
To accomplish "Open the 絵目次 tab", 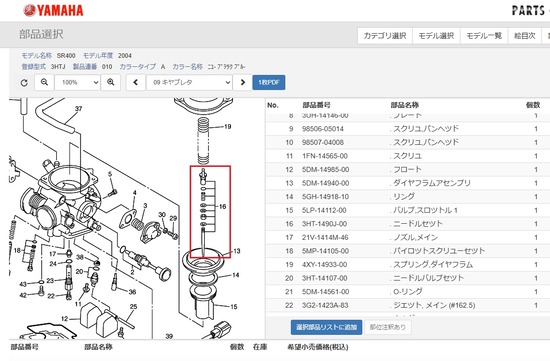I will click(x=525, y=36).
